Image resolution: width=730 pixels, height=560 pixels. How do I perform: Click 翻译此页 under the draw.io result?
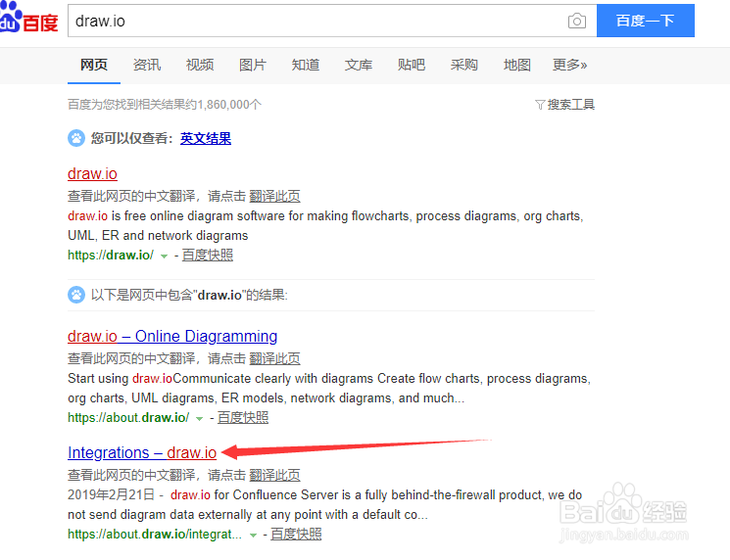[x=274, y=196]
